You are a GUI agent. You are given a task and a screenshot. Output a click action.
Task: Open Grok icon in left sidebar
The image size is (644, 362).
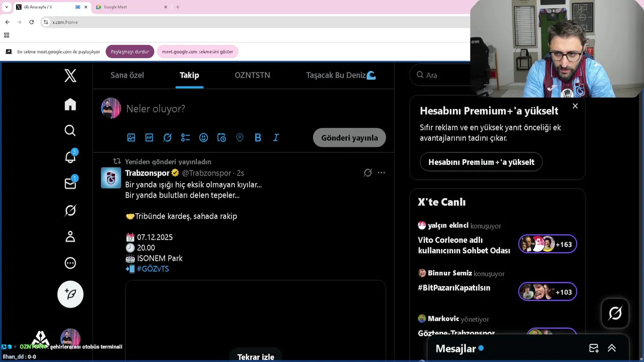pos(70,210)
